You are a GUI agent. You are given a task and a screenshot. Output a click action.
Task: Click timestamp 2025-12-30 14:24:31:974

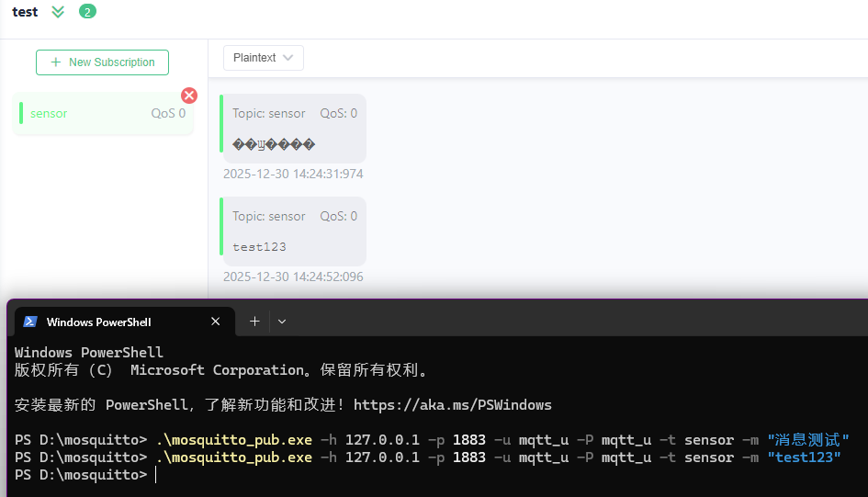pos(293,174)
